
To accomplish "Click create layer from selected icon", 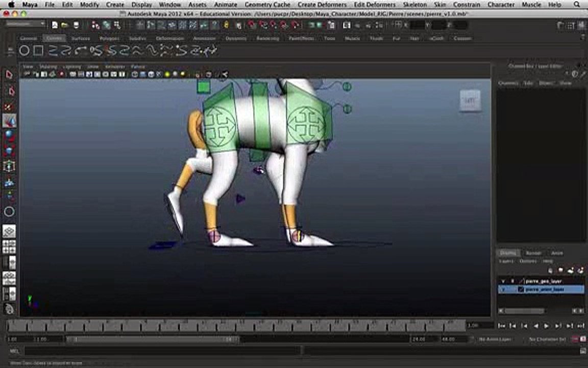I will click(580, 270).
